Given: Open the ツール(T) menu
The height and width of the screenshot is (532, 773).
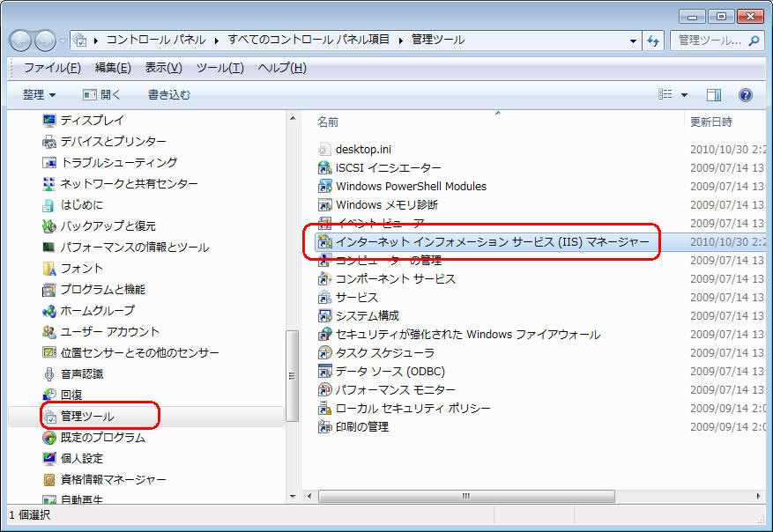Looking at the screenshot, I should point(219,68).
